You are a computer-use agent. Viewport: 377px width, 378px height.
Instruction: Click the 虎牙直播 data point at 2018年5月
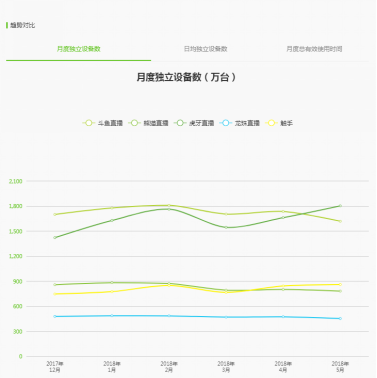tap(340, 206)
